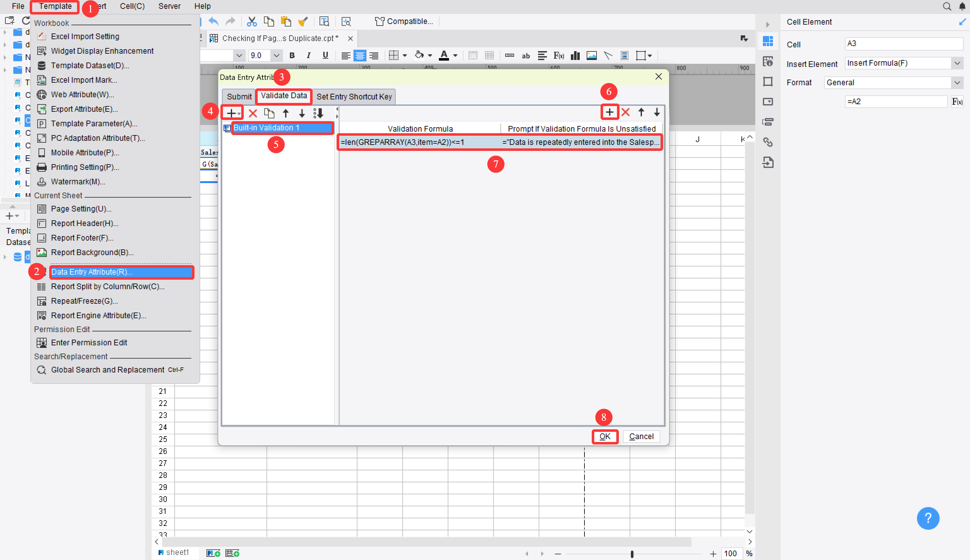Click the font color A swatch
The image size is (970, 560).
[444, 56]
